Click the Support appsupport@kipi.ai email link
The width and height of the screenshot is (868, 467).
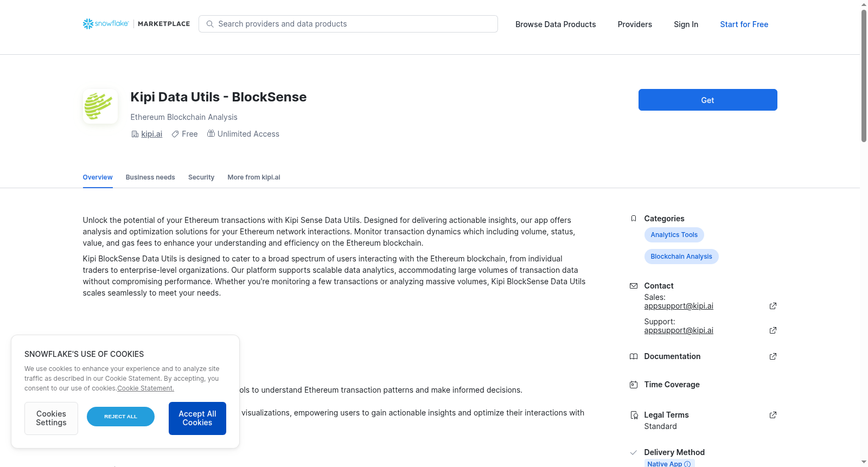679,330
